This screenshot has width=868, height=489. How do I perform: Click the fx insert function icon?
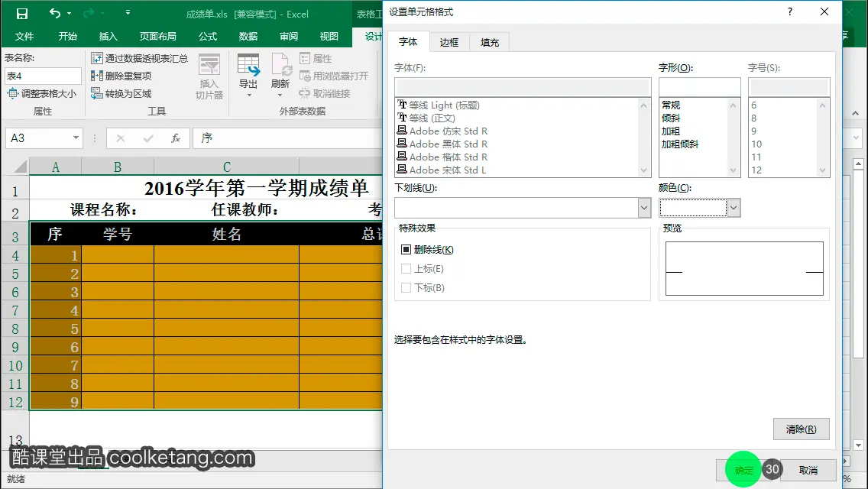[176, 138]
